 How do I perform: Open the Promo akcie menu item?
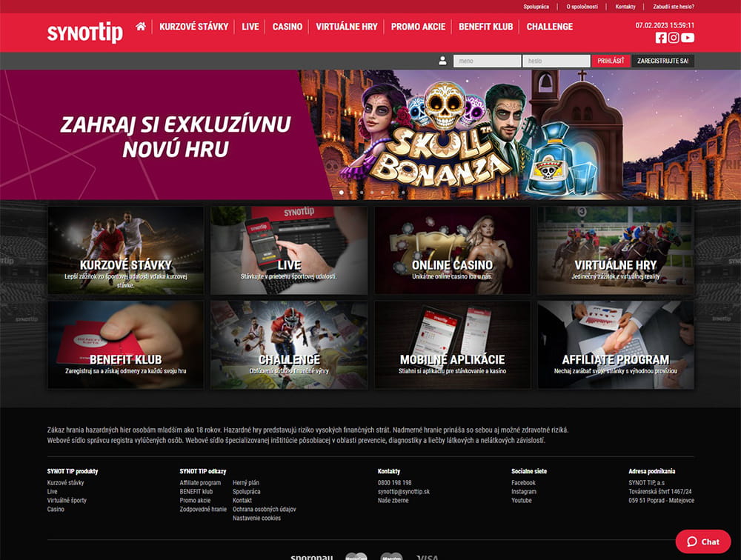click(x=418, y=27)
